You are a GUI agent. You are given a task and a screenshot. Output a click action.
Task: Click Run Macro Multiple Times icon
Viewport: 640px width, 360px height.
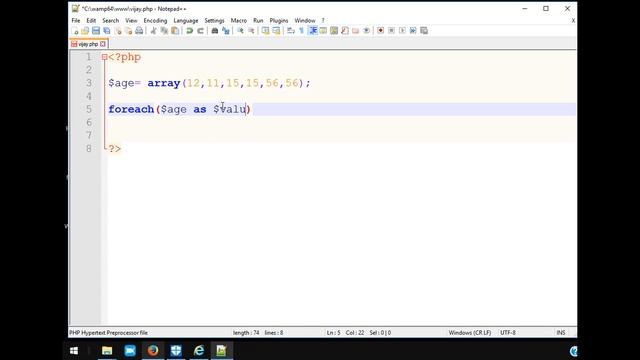[x=413, y=31]
